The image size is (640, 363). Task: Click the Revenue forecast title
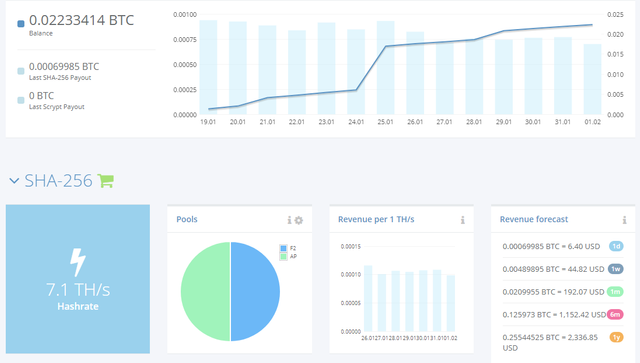534,219
